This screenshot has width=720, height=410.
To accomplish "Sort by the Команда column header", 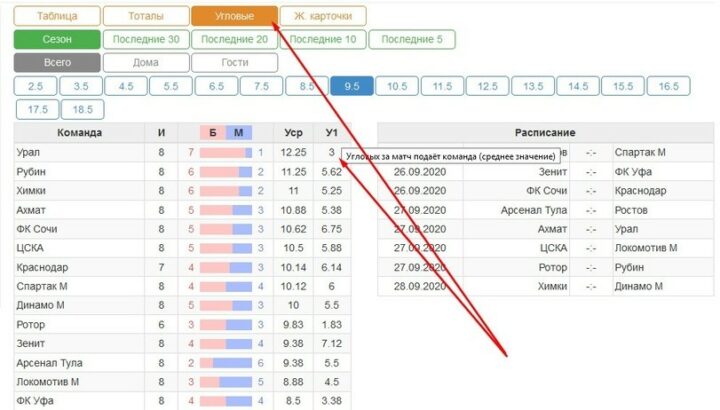I will point(79,133).
